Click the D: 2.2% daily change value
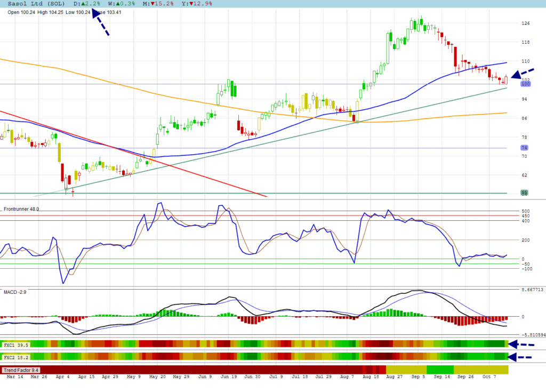 click(87, 4)
